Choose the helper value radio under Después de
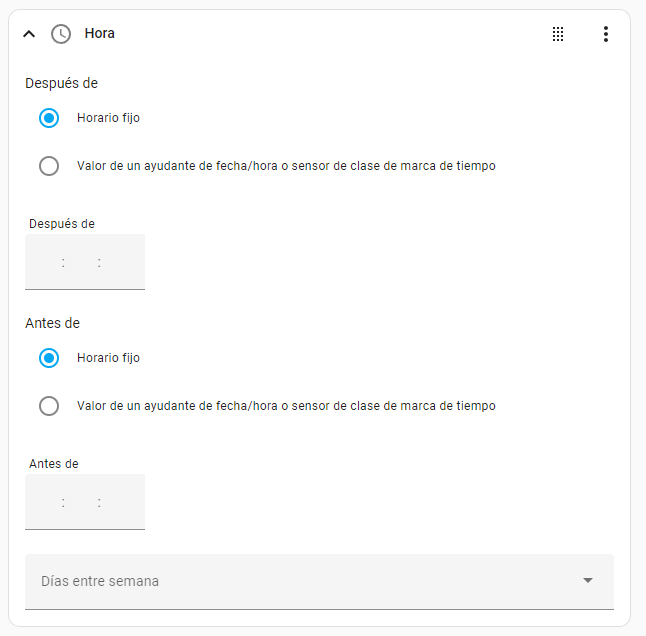 [x=49, y=166]
